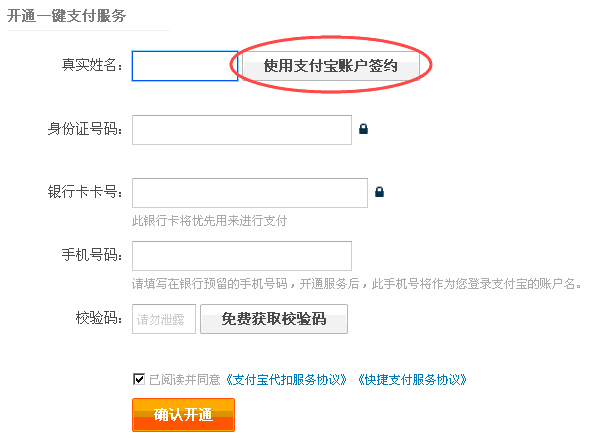Image resolution: width=611 pixels, height=438 pixels.
Task: Click the lock icon beside bank card field
Action: click(x=380, y=192)
